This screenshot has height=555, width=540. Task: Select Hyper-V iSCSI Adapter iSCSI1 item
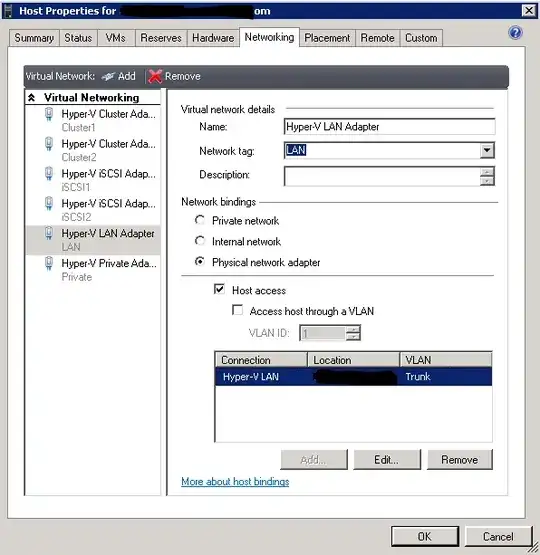tap(93, 180)
